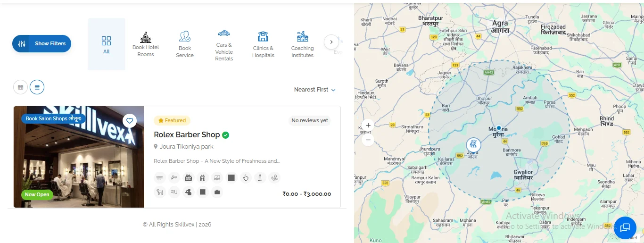Click the salon marker at Joura on the map
This screenshot has height=243, width=644.
(473, 145)
